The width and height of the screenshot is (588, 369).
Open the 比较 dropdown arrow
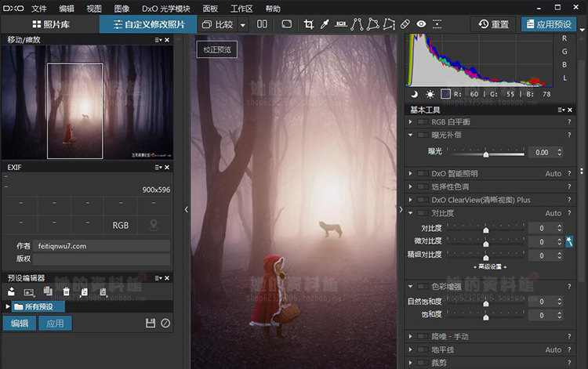click(x=243, y=24)
